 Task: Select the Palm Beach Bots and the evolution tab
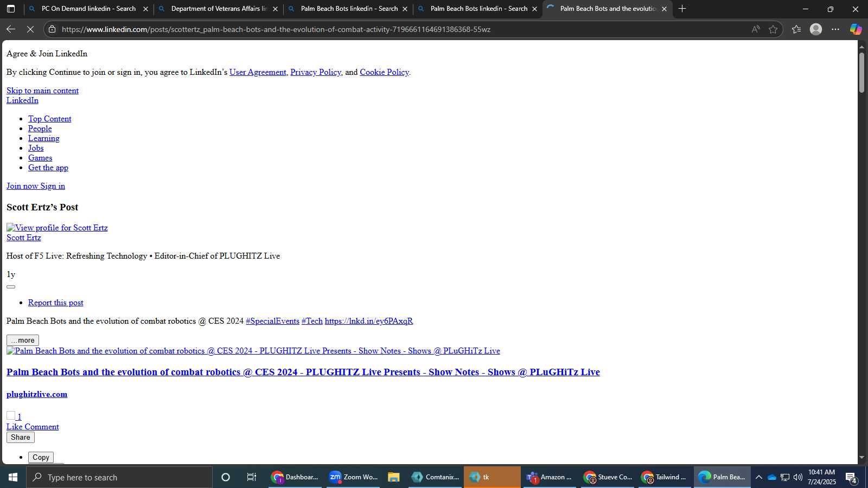pos(608,9)
